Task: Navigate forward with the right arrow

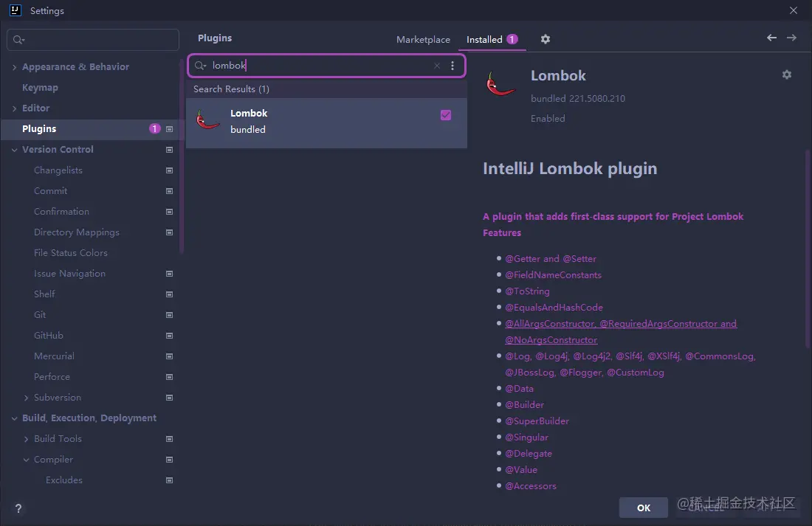Action: pyautogui.click(x=791, y=38)
